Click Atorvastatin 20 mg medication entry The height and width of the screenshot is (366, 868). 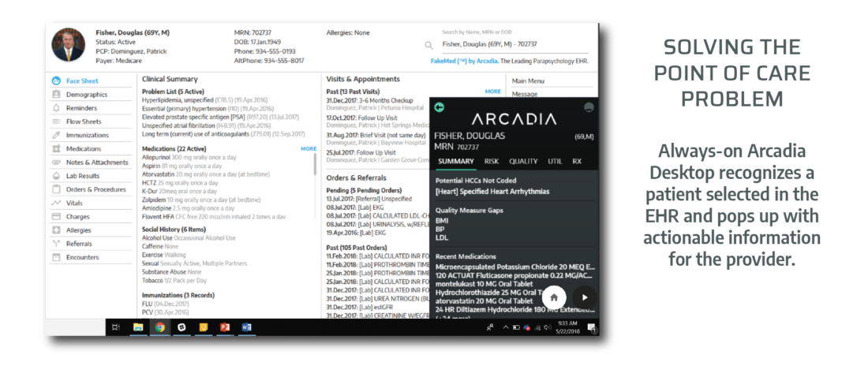click(206, 174)
